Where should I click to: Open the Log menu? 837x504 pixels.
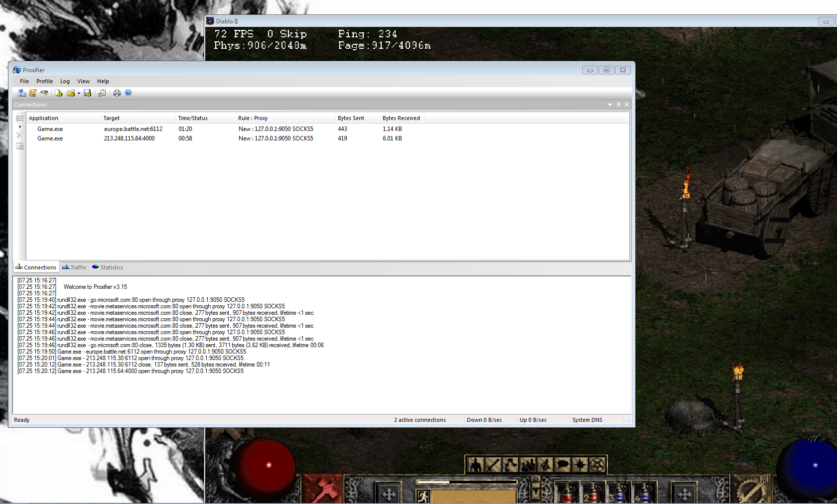[x=65, y=81]
